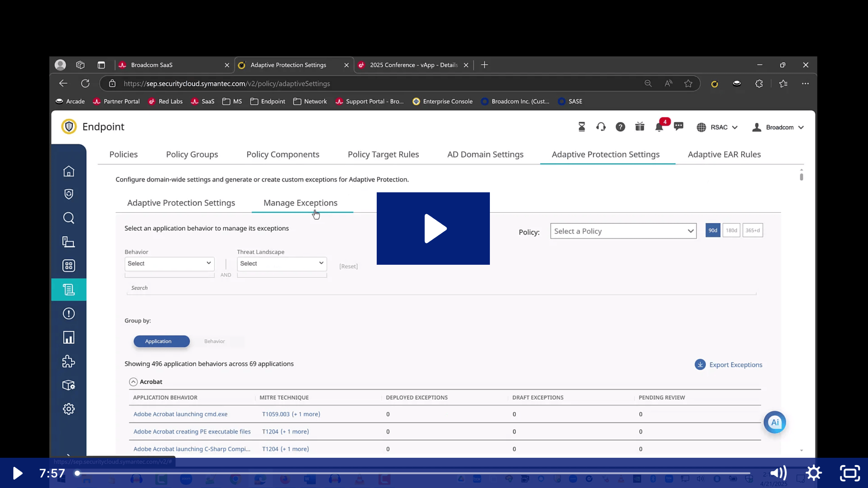Open the floating Ai assistant button

click(775, 422)
